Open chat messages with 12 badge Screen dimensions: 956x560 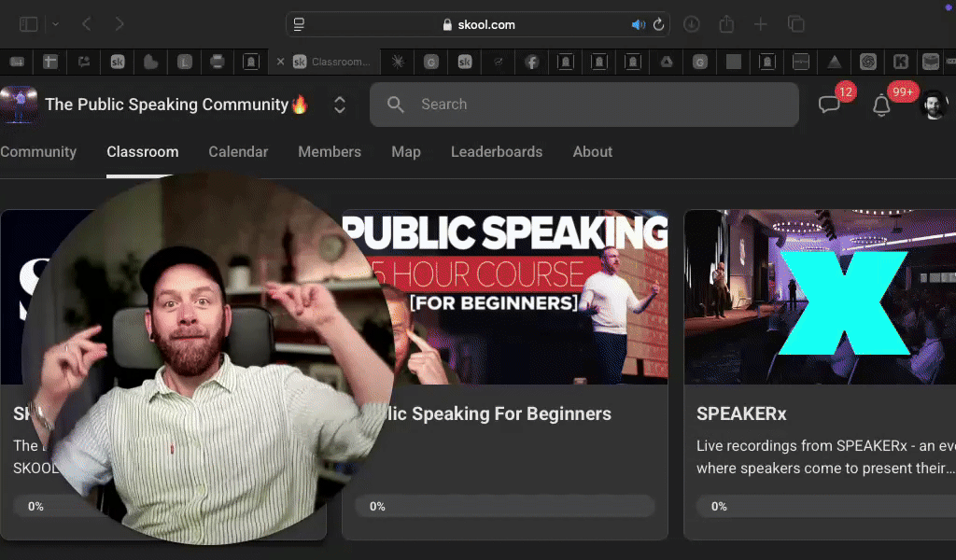click(x=830, y=104)
